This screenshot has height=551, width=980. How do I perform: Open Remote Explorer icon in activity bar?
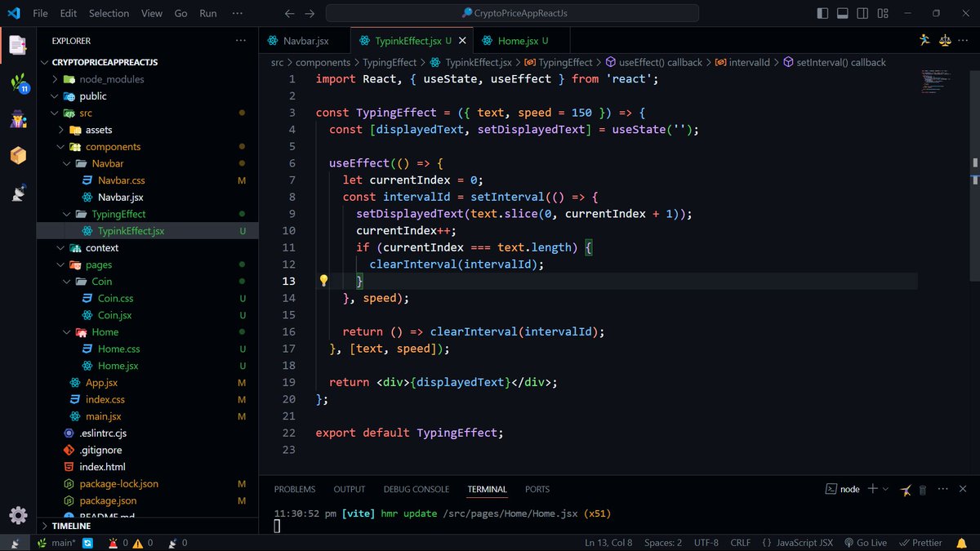pyautogui.click(x=18, y=193)
